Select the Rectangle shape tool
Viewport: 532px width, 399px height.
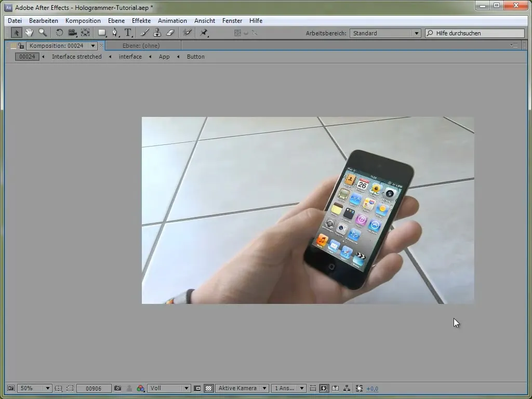pyautogui.click(x=102, y=33)
